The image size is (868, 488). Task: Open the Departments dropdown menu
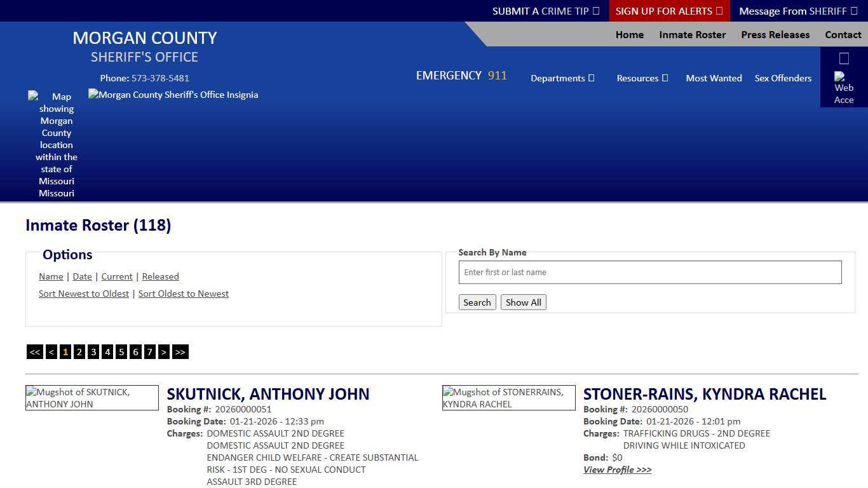(x=562, y=78)
